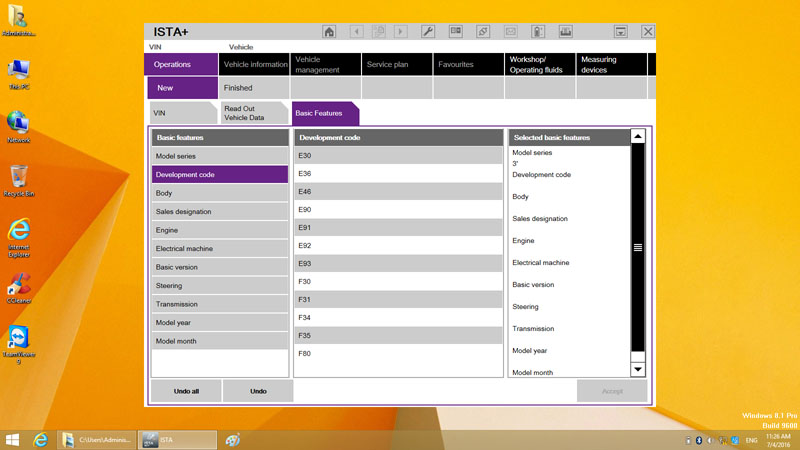The image size is (800, 450).
Task: Switch to Read Out Vehicle Data tab
Action: [248, 113]
